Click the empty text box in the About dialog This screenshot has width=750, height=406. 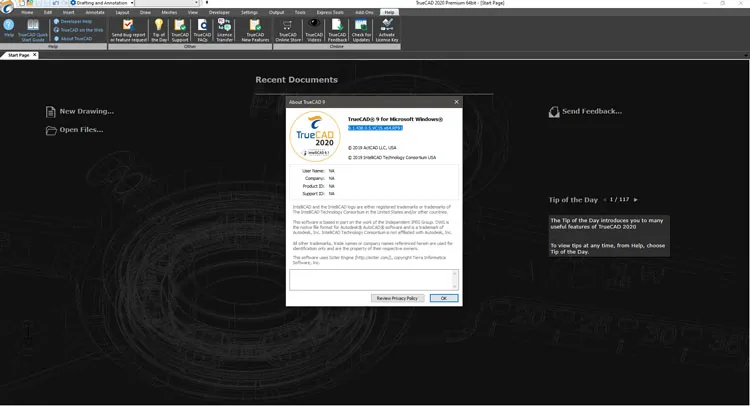tap(374, 280)
